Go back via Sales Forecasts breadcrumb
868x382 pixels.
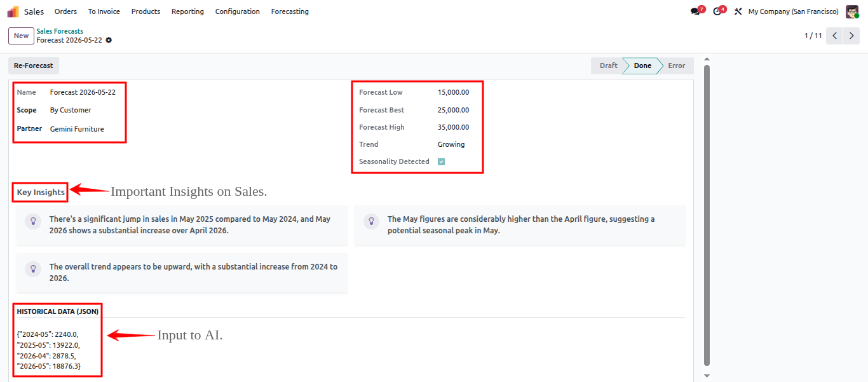[60, 31]
